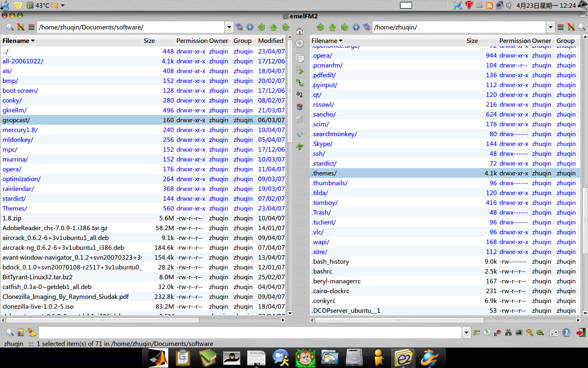
Task: Click the right pane horizontal scrollbar
Action: (x=399, y=320)
